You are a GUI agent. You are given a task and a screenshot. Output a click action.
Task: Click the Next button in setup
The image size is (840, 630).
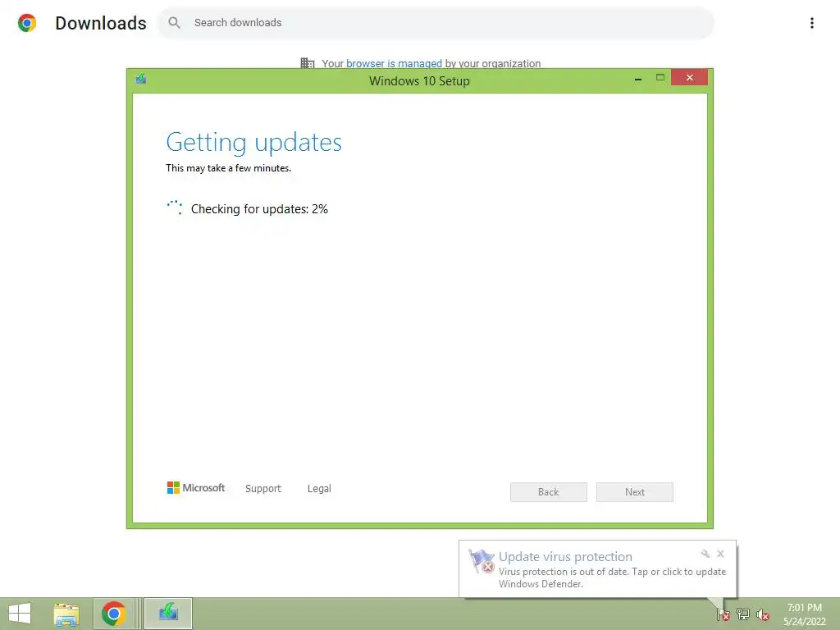pos(635,492)
